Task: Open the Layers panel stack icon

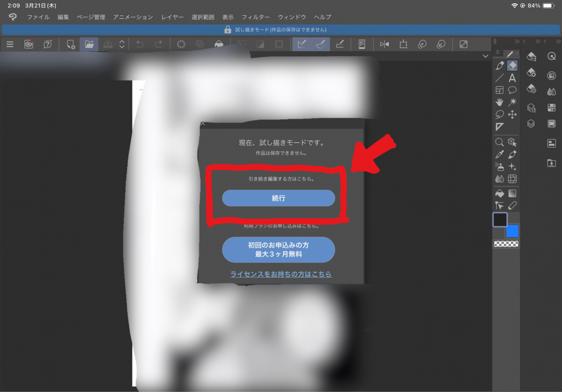Action: click(x=531, y=123)
